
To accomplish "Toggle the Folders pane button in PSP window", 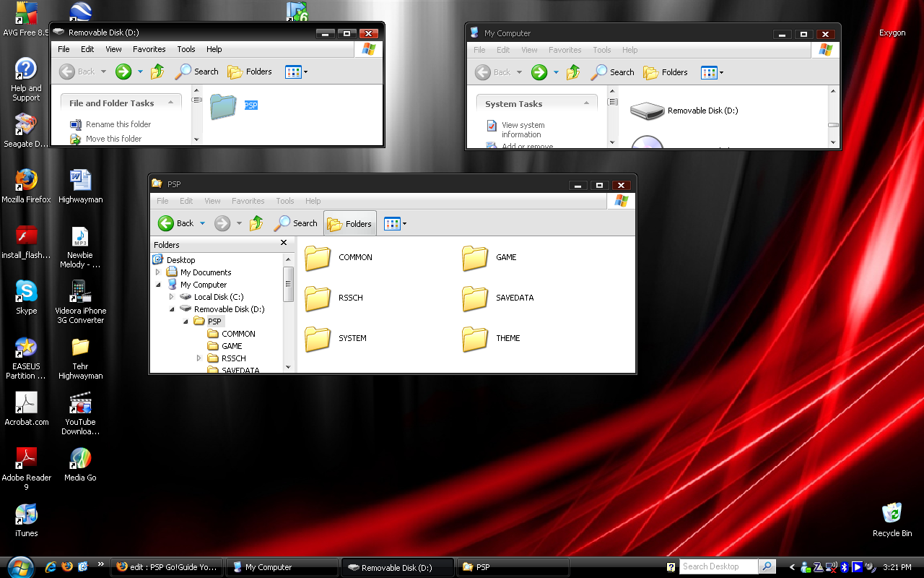I will [x=350, y=224].
